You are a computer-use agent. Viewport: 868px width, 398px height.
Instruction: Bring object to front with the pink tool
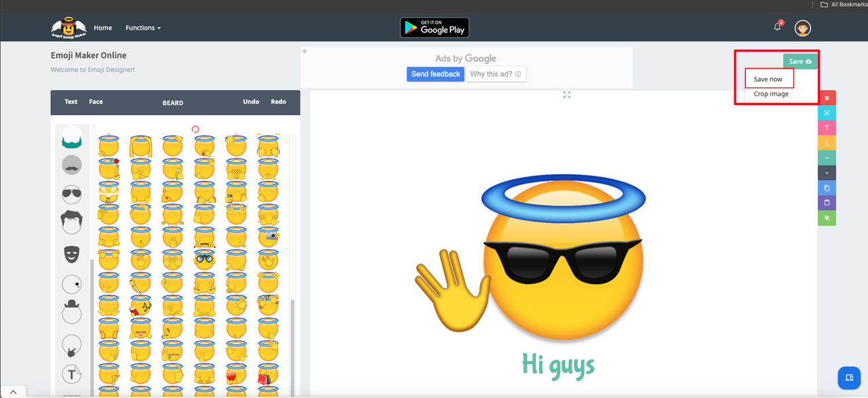[x=827, y=128]
